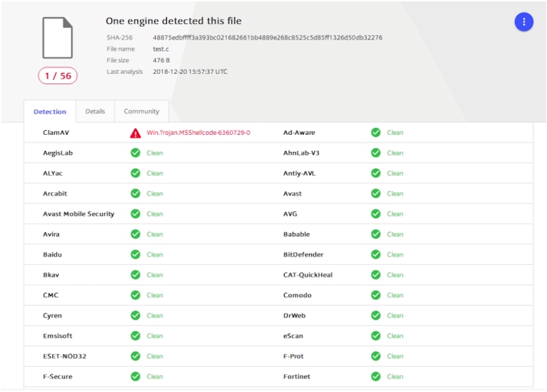Click the green checkmark for Fortinet

click(x=375, y=376)
